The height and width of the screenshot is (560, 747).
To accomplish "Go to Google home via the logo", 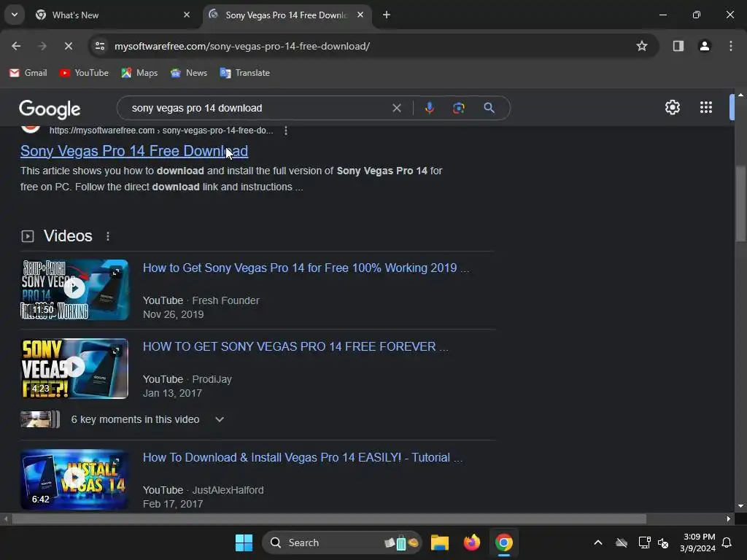I will pyautogui.click(x=50, y=109).
